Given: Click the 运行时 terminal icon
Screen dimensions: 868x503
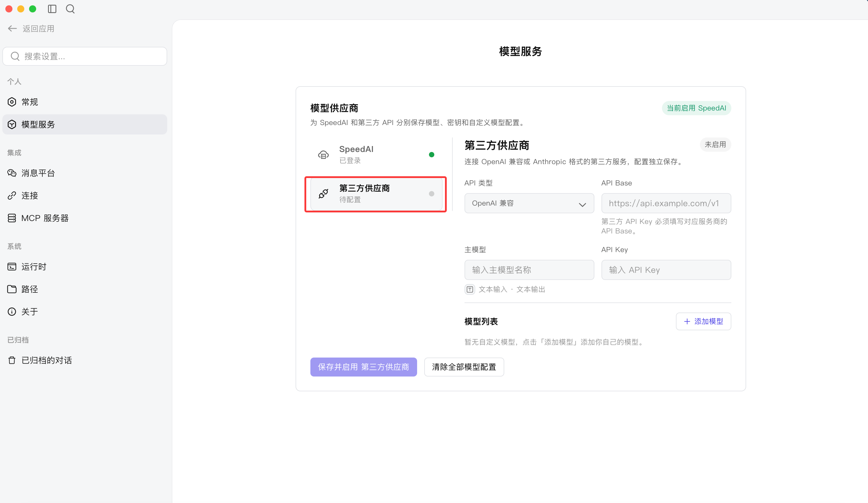Looking at the screenshot, I should [12, 267].
